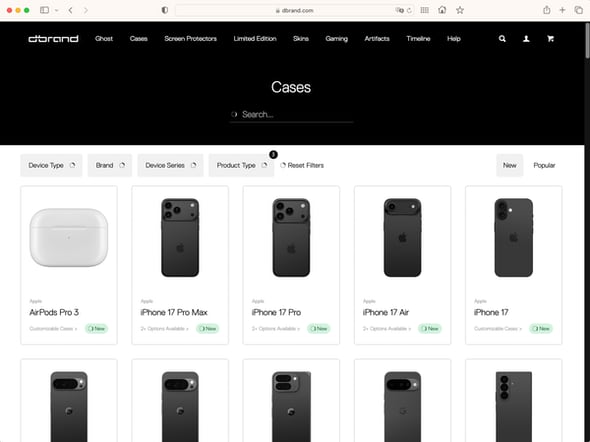590x442 pixels.
Task: Sort products by Popular
Action: 544,165
